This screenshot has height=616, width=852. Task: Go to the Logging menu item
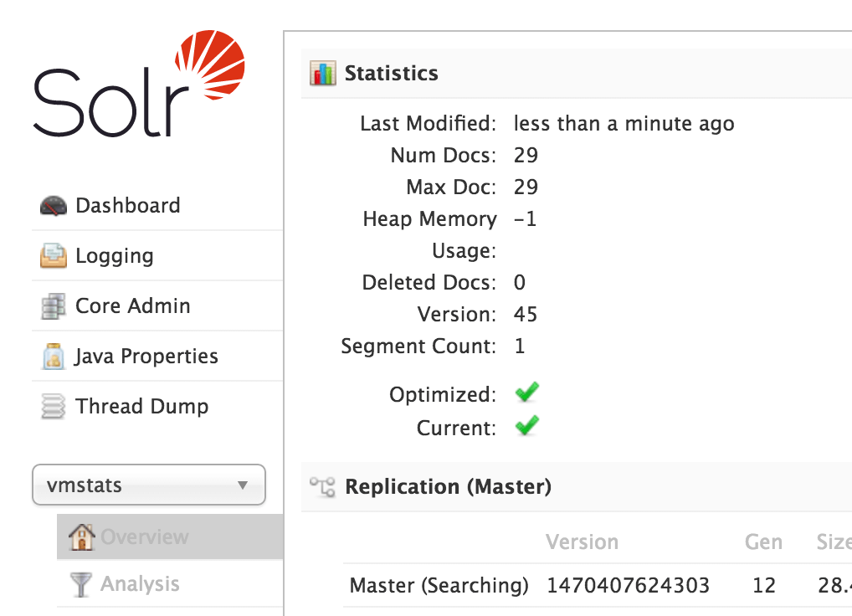click(157, 256)
